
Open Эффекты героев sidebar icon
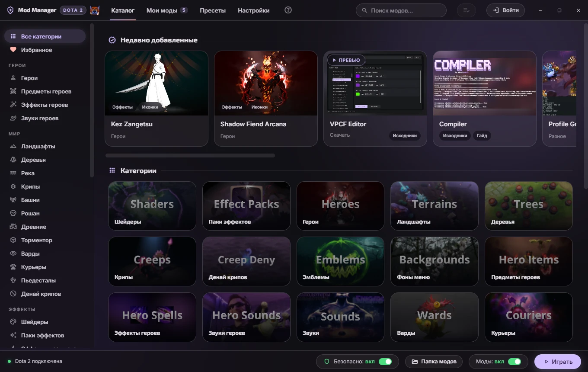[13, 105]
